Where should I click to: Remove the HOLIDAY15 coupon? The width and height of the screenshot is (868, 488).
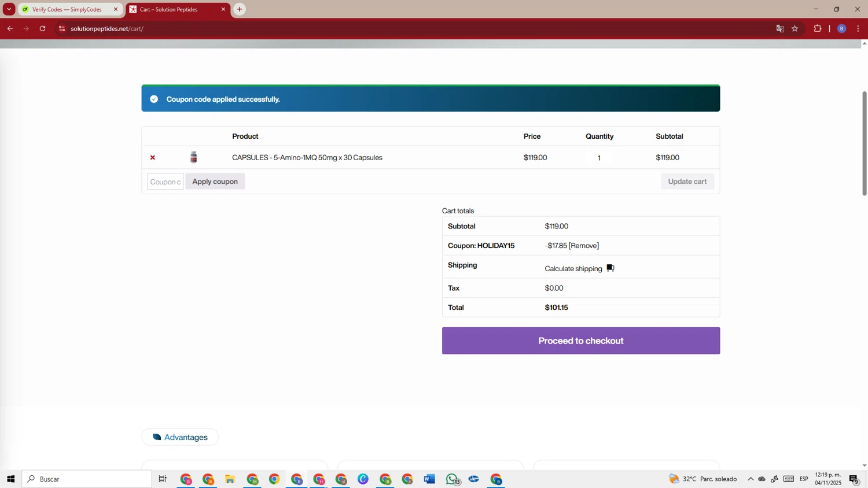point(584,246)
